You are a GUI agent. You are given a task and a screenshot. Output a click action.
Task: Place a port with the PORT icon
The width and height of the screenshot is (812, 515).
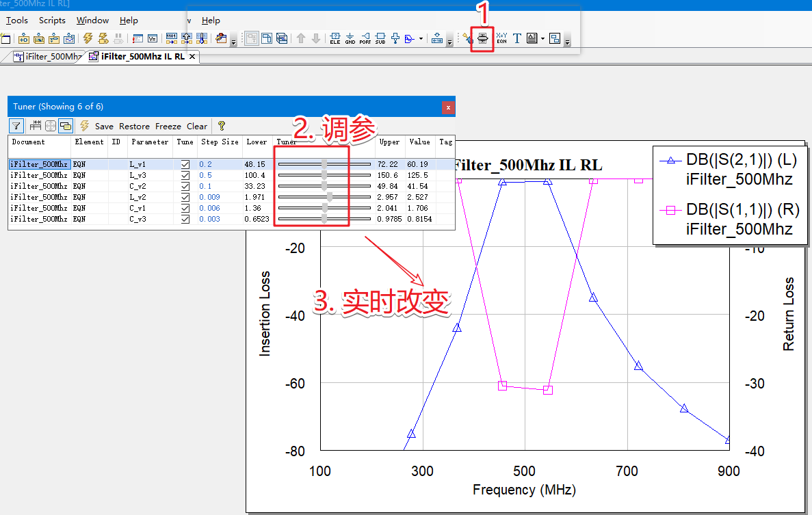tap(365, 38)
